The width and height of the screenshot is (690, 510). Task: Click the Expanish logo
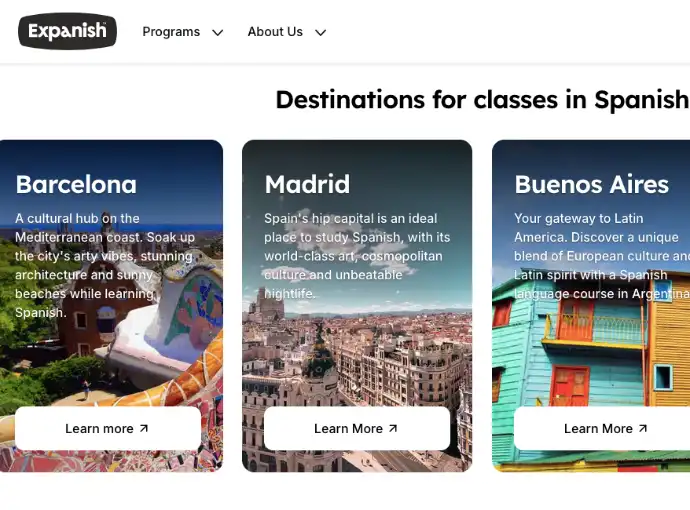[67, 31]
